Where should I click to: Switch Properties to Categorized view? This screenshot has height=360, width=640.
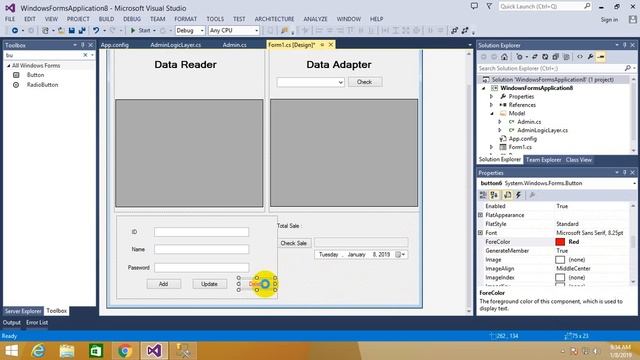coord(483,195)
